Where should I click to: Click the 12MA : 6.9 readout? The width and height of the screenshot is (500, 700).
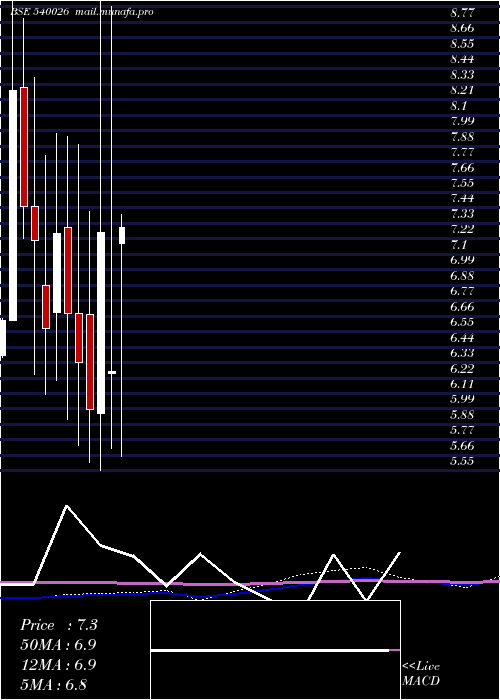point(58,665)
